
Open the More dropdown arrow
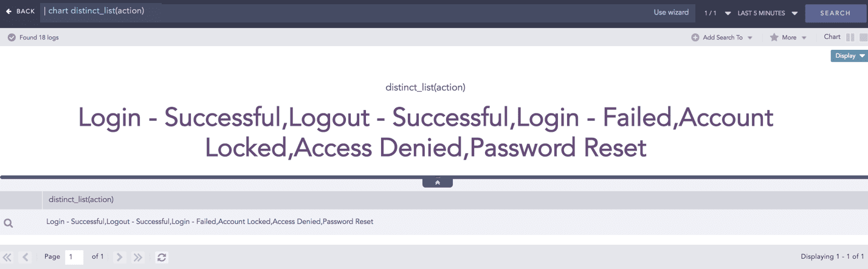click(804, 38)
